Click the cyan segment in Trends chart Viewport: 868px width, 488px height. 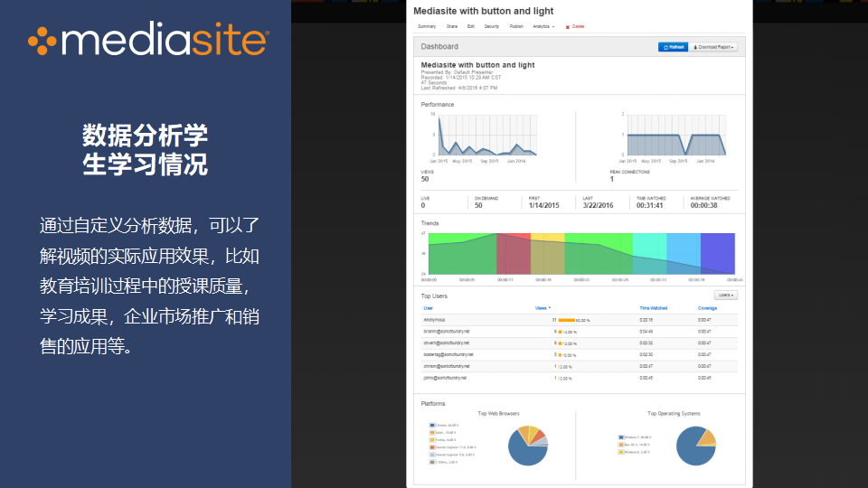(649, 253)
